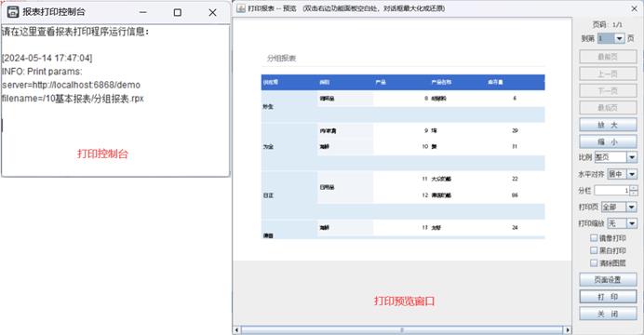Click the 关闭 button in preview panel

(608, 315)
